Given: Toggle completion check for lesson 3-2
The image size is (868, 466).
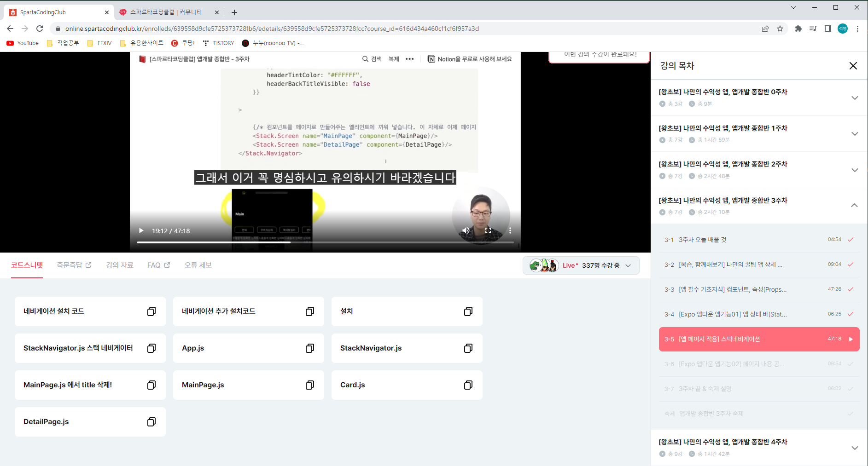Looking at the screenshot, I should tap(851, 265).
